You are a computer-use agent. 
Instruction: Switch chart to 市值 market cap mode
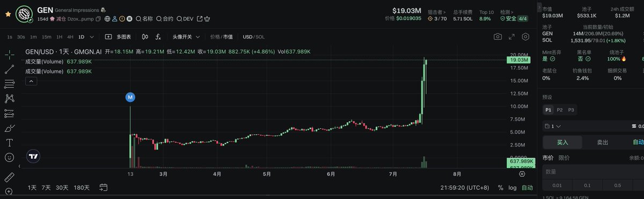click(228, 37)
